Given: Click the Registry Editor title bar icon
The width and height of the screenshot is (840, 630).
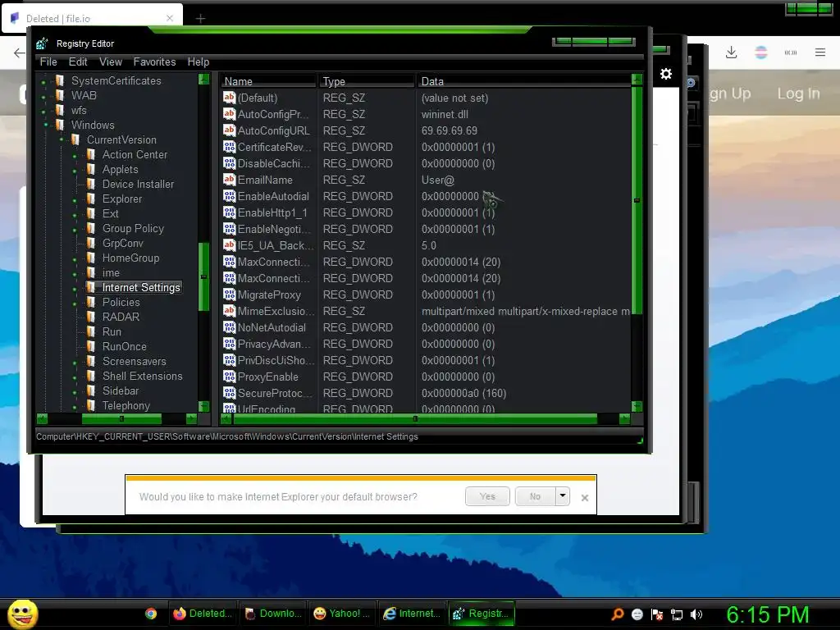Looking at the screenshot, I should coord(43,43).
